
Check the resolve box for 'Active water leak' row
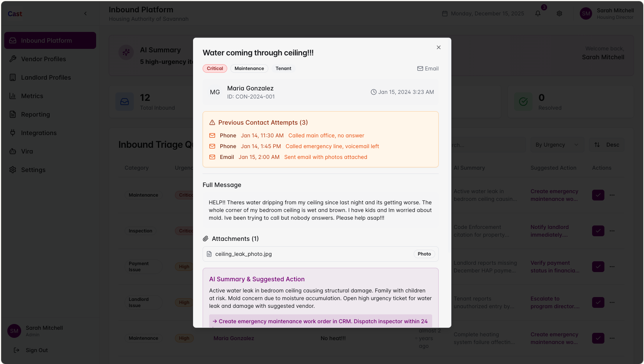point(598,195)
